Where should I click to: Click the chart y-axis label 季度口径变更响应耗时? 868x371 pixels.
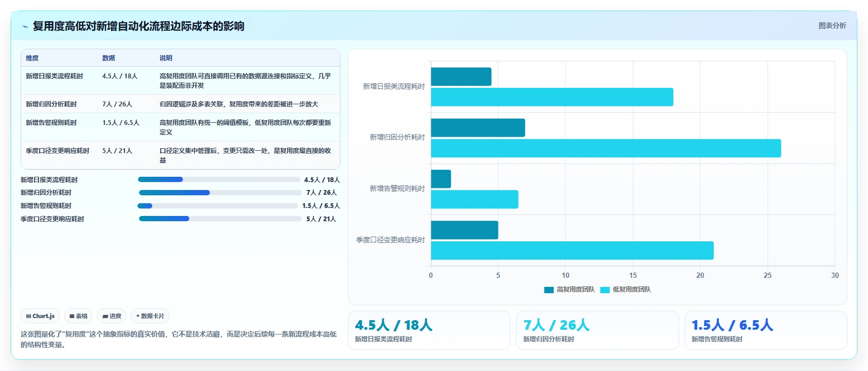391,240
